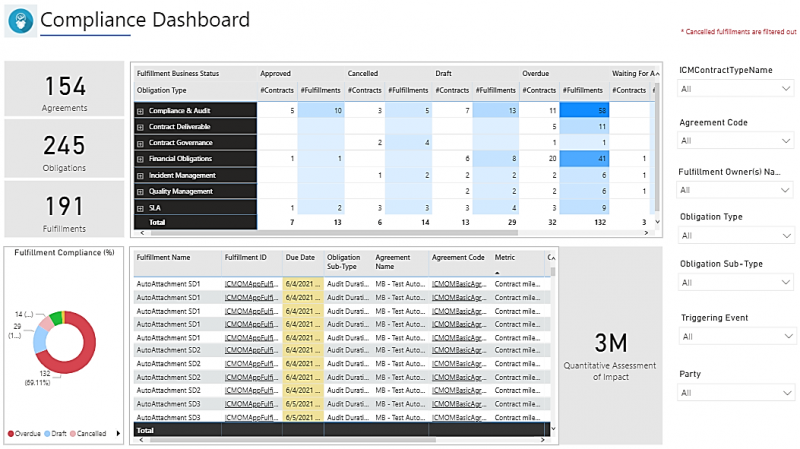Screen dimensions: 800x449
Task: Sort by the Due Date column header
Action: coord(300,257)
